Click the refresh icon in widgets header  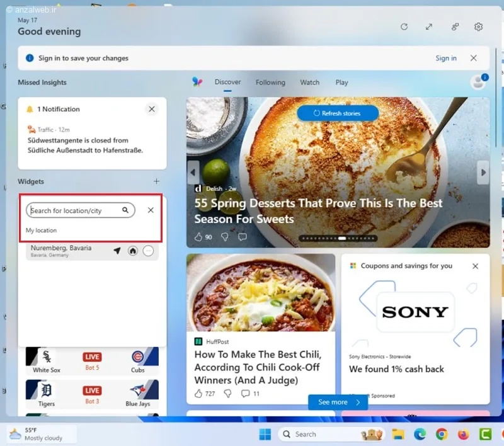click(x=404, y=27)
